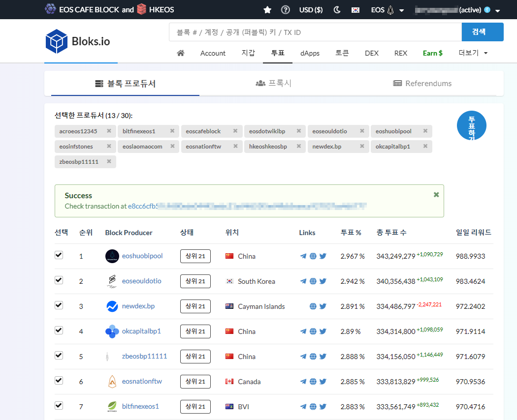The image size is (517, 420).
Task: Select the 블록 프로듀서 tab
Action: coord(125,83)
